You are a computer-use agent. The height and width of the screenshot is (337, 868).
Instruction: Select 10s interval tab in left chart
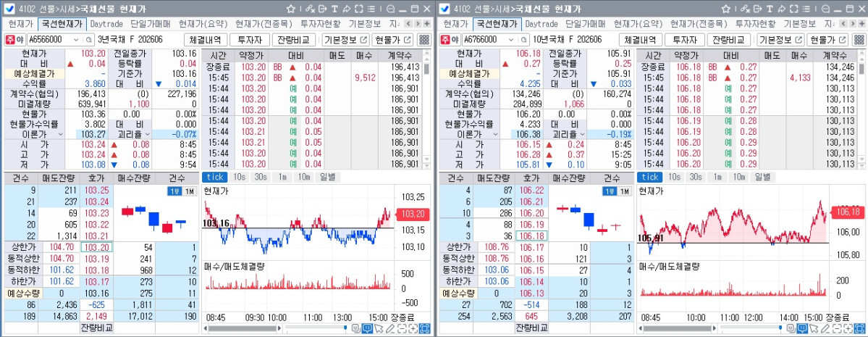[239, 177]
